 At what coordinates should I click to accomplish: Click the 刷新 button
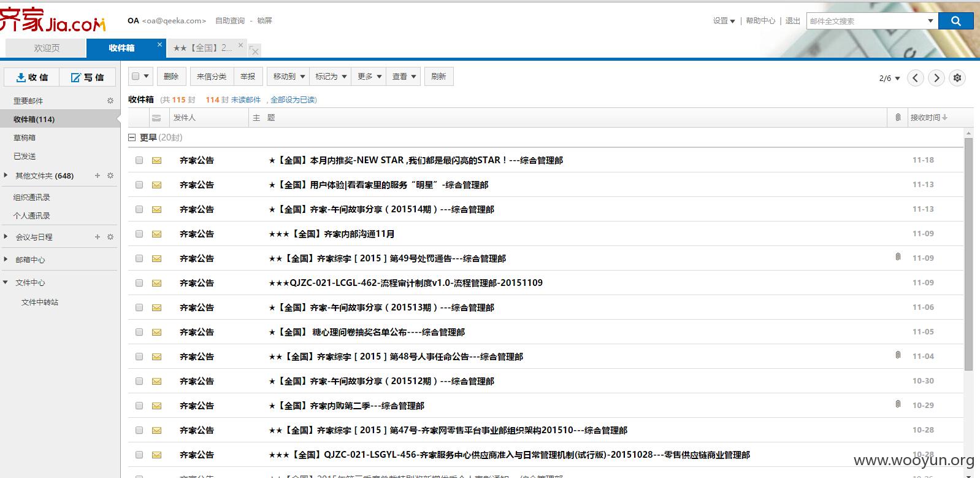pyautogui.click(x=438, y=77)
